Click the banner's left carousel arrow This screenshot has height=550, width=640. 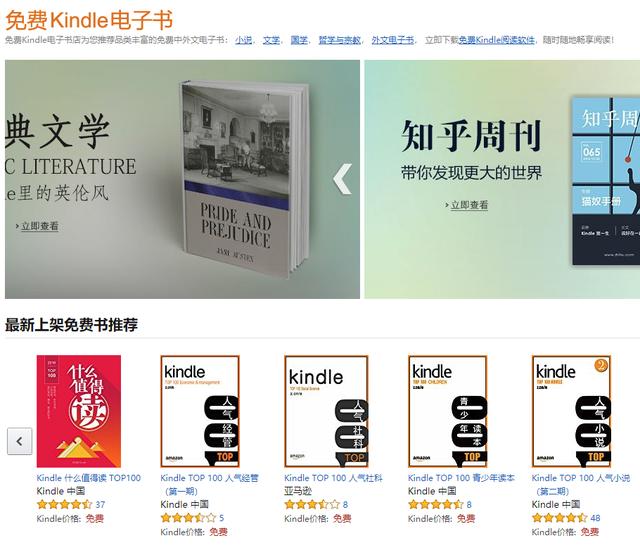342,179
